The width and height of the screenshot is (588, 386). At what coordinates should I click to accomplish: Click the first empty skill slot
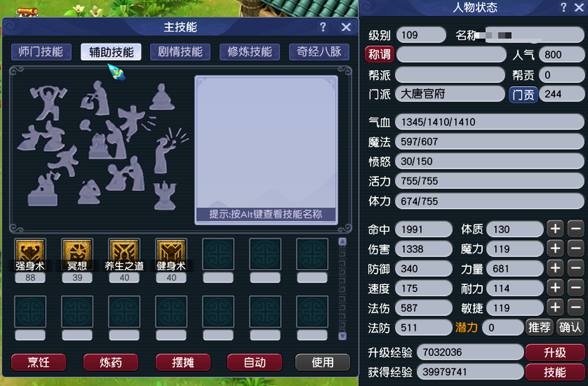(x=218, y=254)
